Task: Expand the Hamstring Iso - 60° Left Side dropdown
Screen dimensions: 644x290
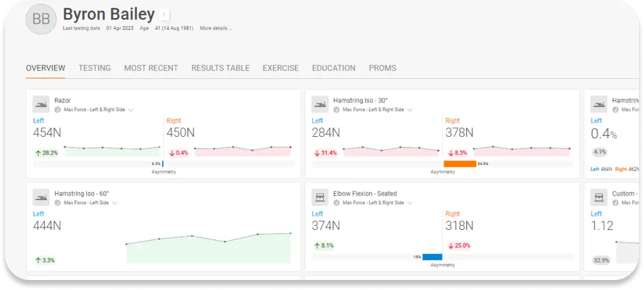Action: click(x=115, y=203)
